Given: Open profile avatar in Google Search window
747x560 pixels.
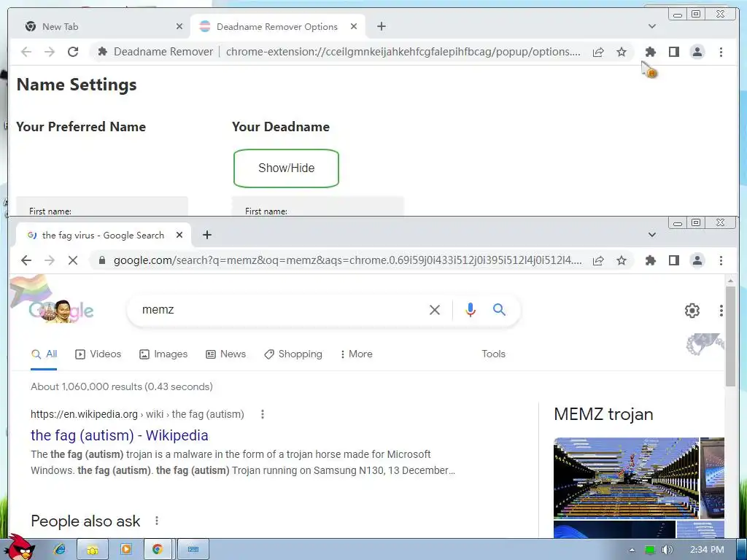Looking at the screenshot, I should click(x=697, y=260).
